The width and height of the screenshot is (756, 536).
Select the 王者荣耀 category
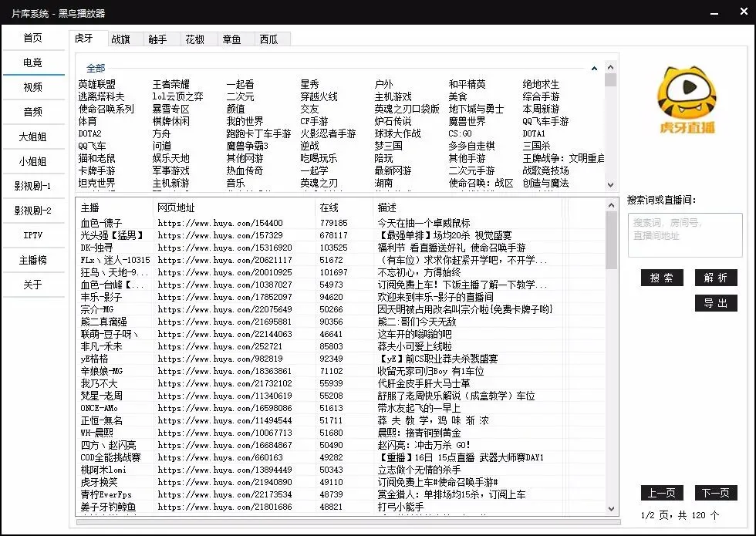pyautogui.click(x=171, y=84)
